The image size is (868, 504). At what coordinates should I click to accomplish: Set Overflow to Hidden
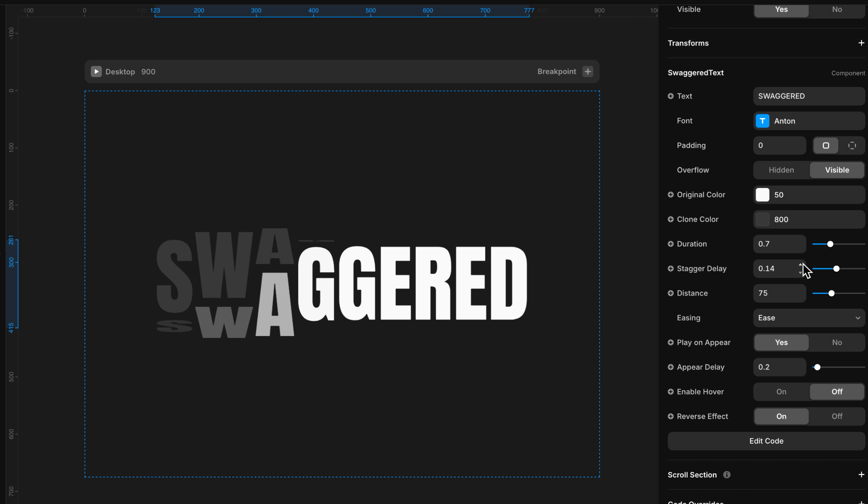pos(781,170)
